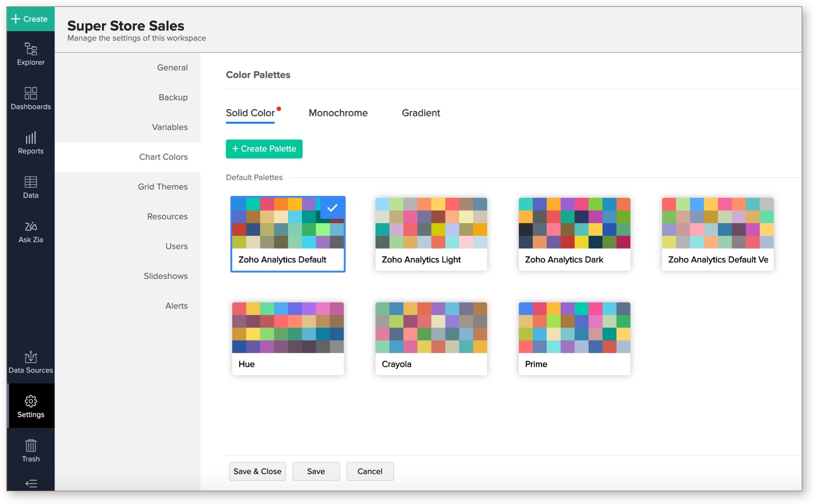Click the Prime palette label

coord(536,364)
